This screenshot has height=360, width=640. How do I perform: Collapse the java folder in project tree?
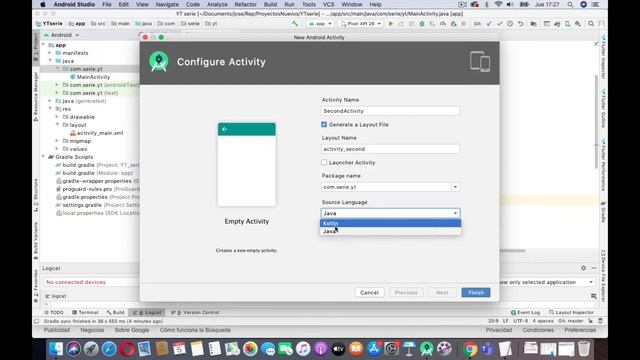[x=51, y=61]
